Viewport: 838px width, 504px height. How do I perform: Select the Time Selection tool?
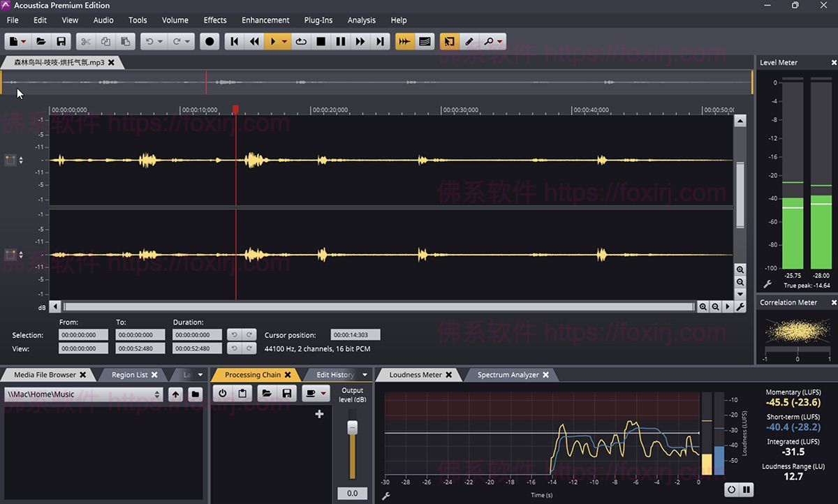[x=450, y=41]
